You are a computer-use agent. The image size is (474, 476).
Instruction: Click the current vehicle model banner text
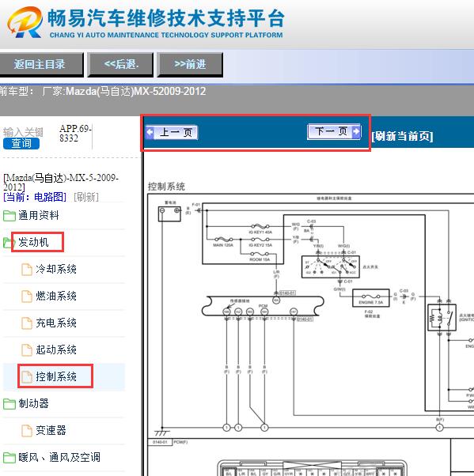pyautogui.click(x=103, y=91)
